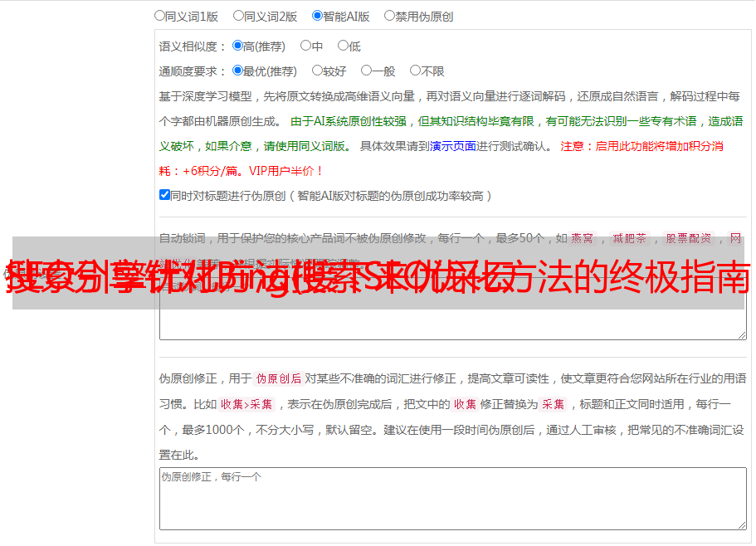Viewport: 756px width, 546px height.
Task: Choose 最优(推荐) for 通顺度要求
Action: click(237, 71)
